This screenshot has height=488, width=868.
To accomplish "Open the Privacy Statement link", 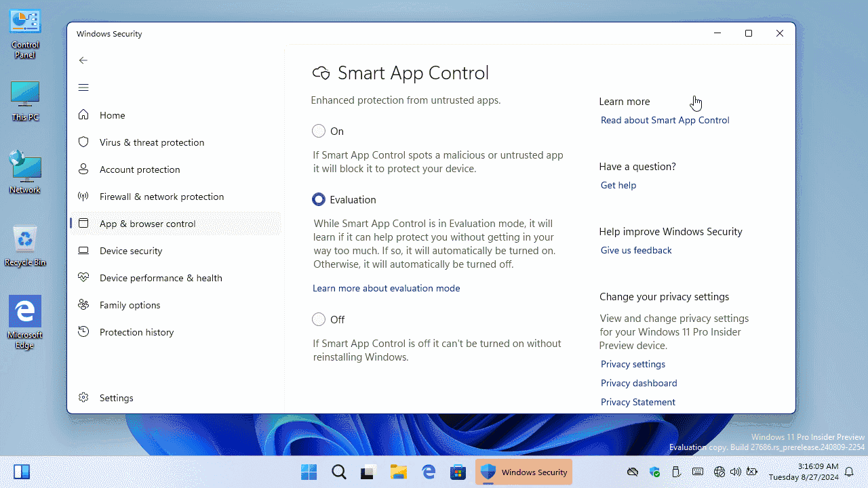I will click(638, 402).
